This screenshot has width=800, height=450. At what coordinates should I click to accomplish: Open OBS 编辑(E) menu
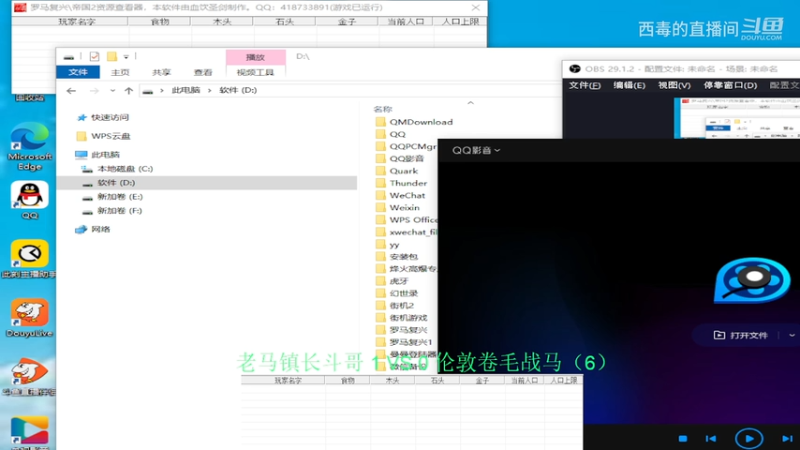pos(629,85)
